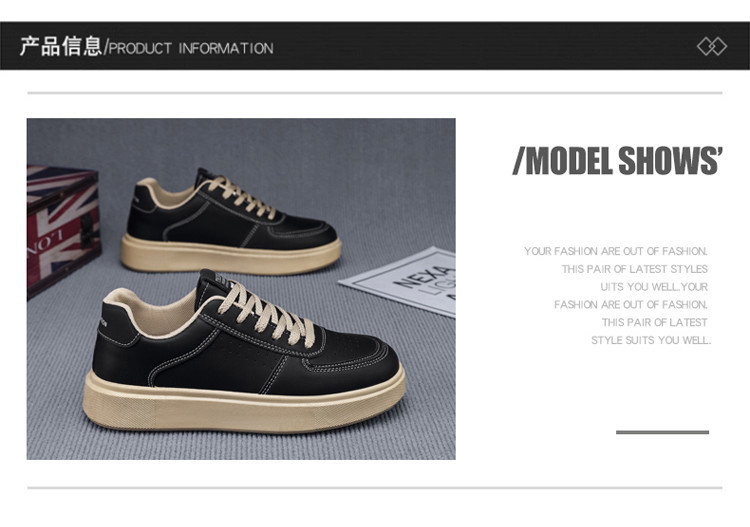Click 'STYLE SUITS YOU WELL.' last line
This screenshot has height=527, width=750.
(651, 340)
